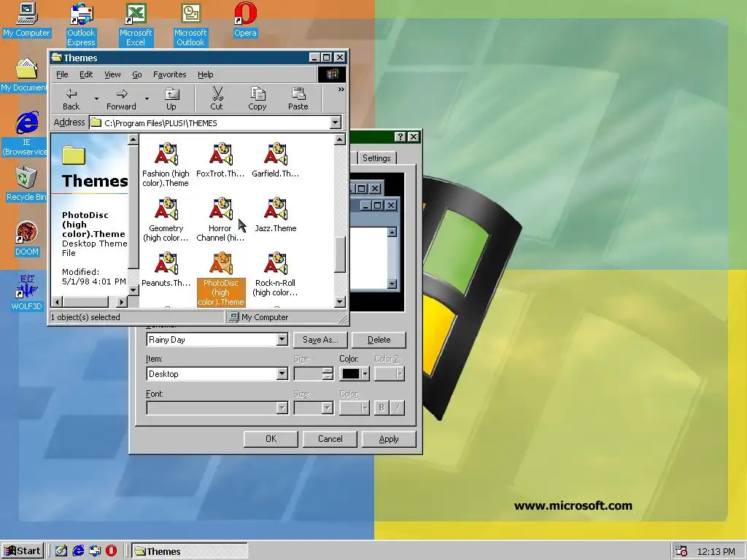Viewport: 747px width, 560px height.
Task: Open My Computer desktop icon
Action: point(26,20)
